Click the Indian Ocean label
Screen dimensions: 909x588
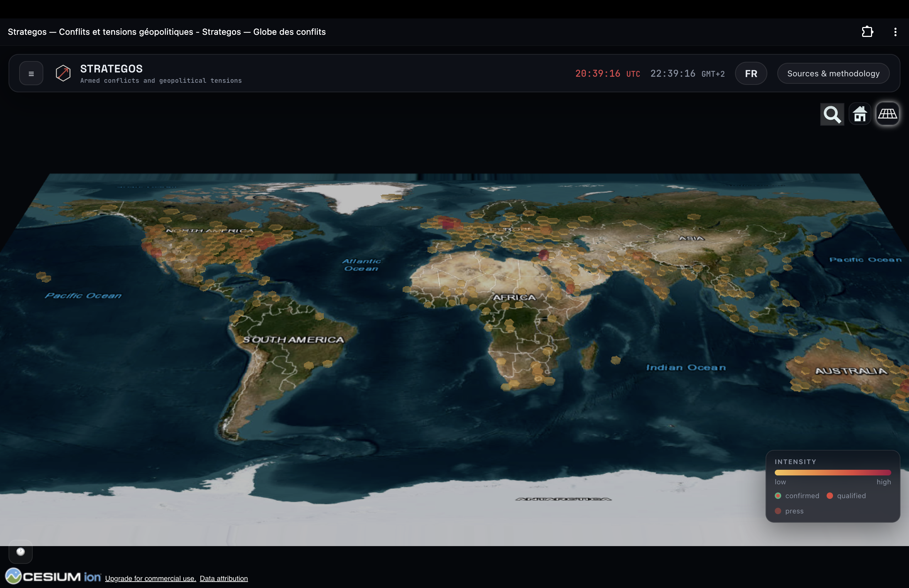coord(686,367)
